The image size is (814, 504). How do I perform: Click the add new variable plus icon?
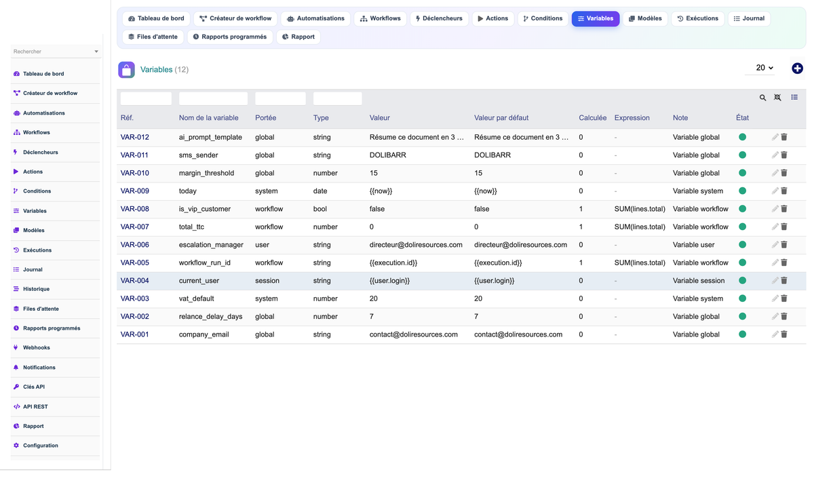point(797,68)
